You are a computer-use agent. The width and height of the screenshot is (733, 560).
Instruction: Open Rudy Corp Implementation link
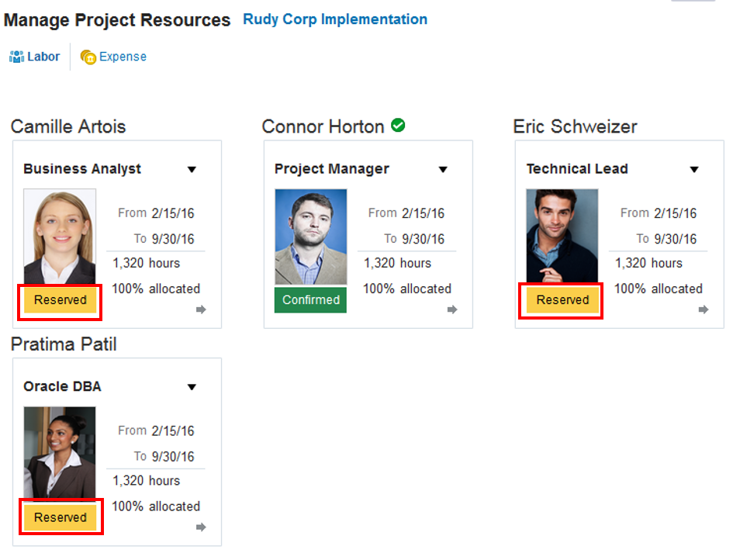coord(335,19)
